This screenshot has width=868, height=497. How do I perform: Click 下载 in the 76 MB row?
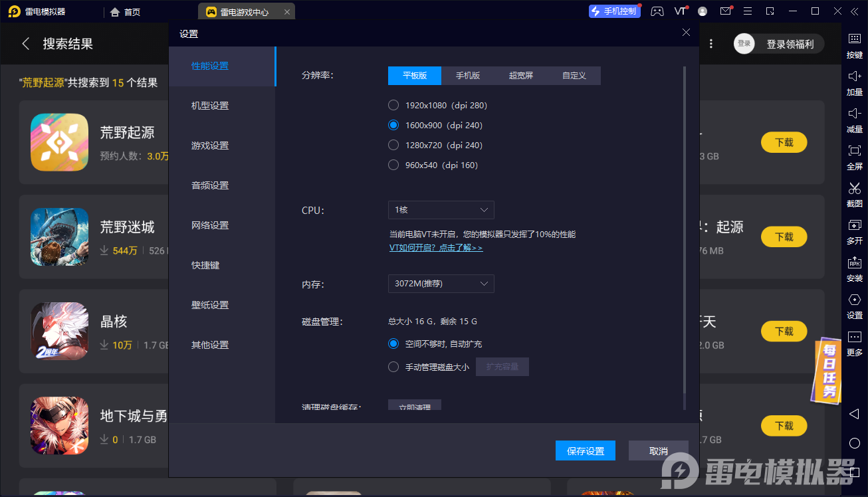(784, 237)
